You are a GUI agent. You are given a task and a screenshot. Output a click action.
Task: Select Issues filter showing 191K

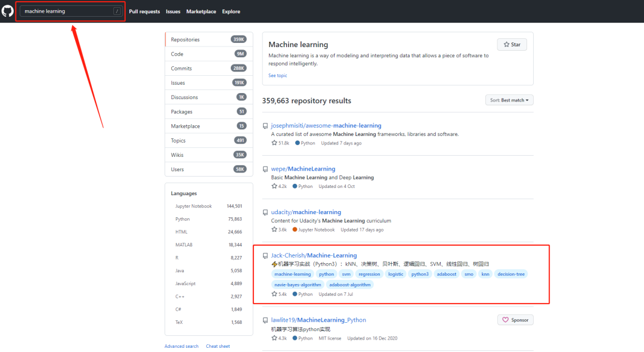tap(209, 82)
